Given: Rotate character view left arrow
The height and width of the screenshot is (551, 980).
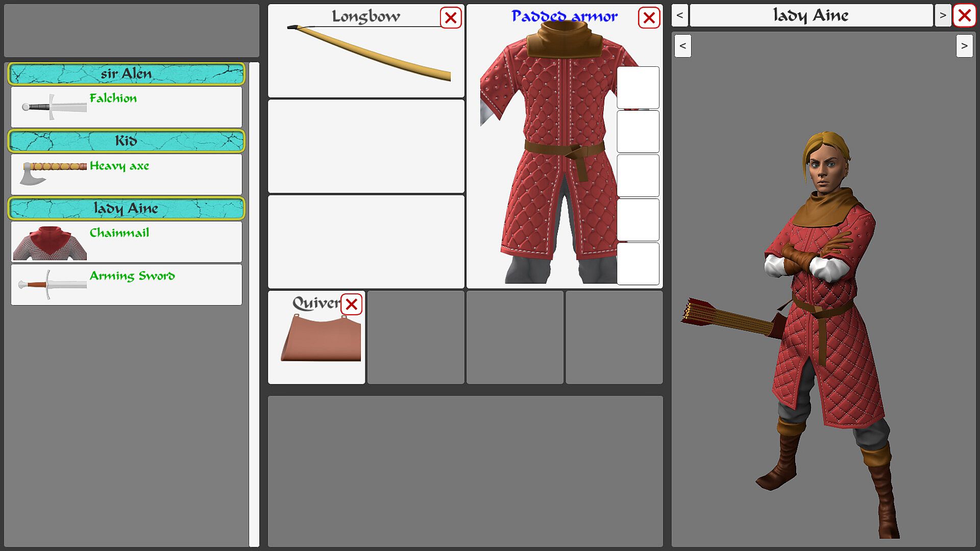Looking at the screenshot, I should click(x=682, y=46).
